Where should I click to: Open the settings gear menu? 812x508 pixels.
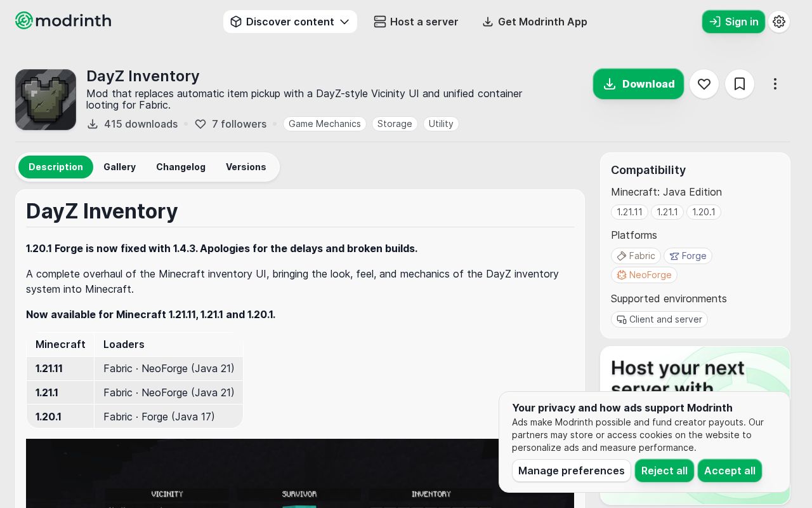tap(779, 22)
